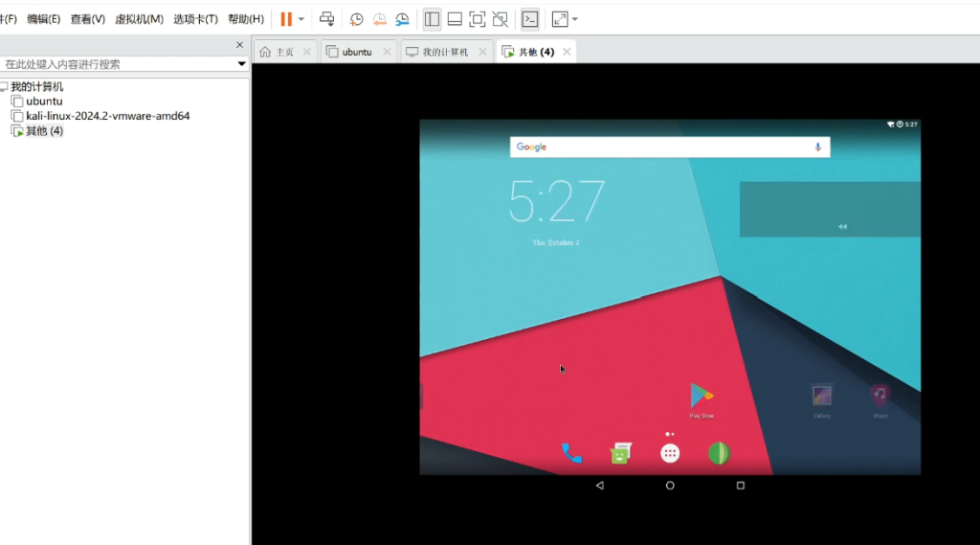Open the Android app drawer
980x545 pixels.
[x=670, y=454]
